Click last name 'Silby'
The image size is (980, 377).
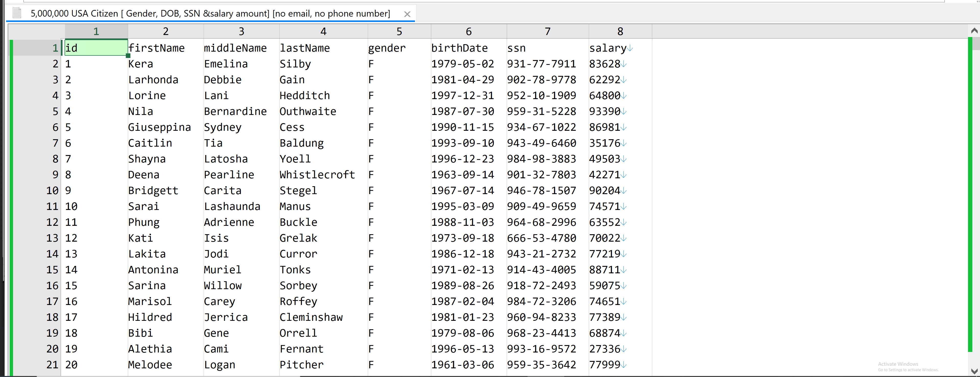tap(295, 64)
